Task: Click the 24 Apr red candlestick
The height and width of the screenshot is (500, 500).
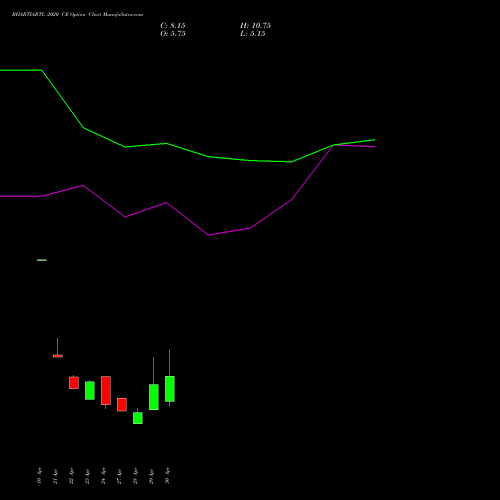Action: click(106, 390)
